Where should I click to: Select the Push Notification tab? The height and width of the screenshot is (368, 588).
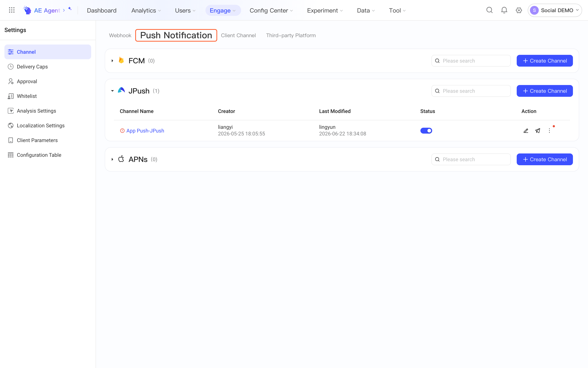click(x=176, y=35)
